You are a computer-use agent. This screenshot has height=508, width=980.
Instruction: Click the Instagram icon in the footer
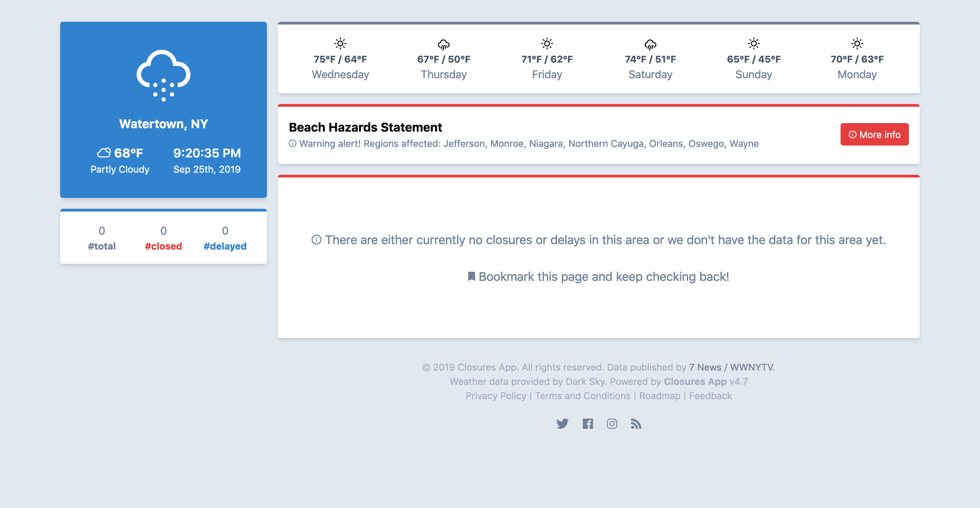pos(612,424)
